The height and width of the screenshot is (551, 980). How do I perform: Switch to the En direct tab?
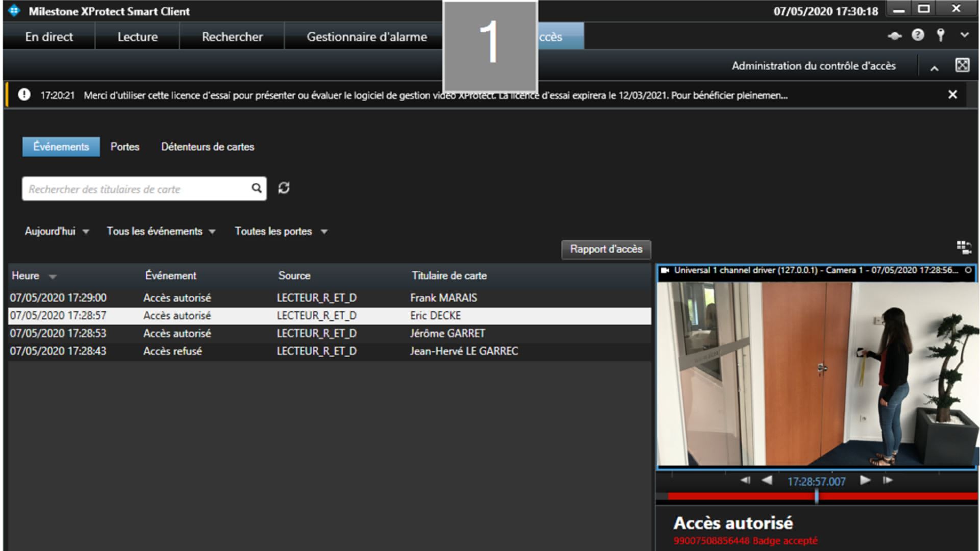coord(49,37)
